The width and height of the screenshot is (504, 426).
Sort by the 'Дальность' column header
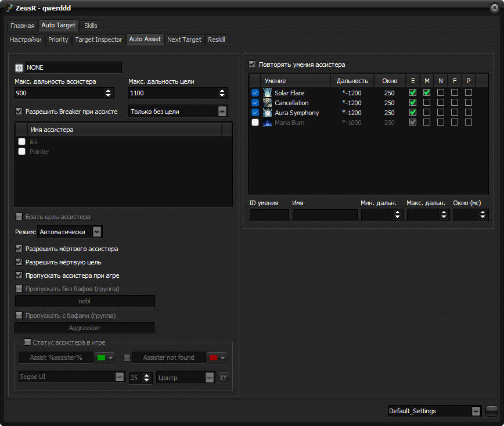(x=352, y=81)
